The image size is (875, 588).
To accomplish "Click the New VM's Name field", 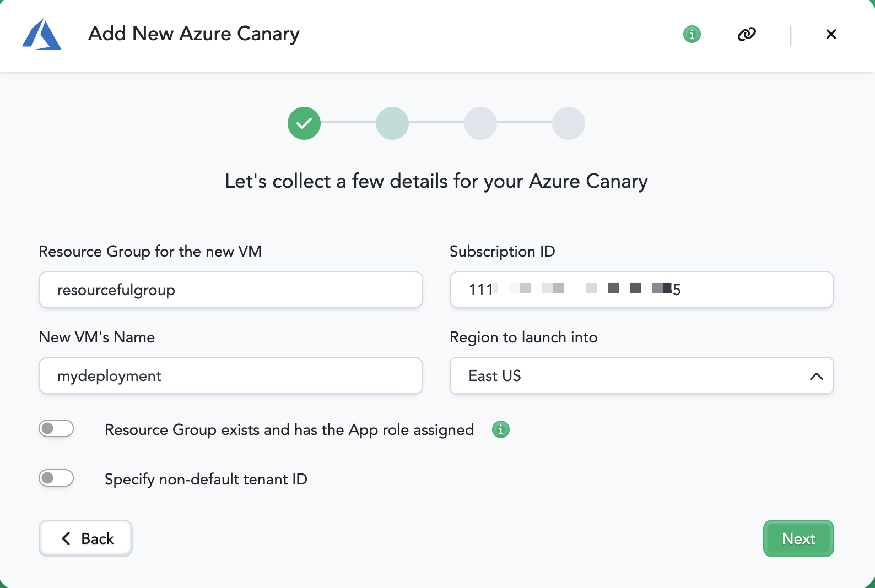I will pyautogui.click(x=231, y=375).
